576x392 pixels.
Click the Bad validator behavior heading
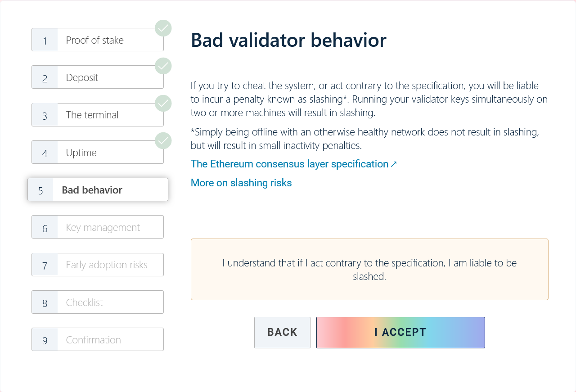point(288,40)
